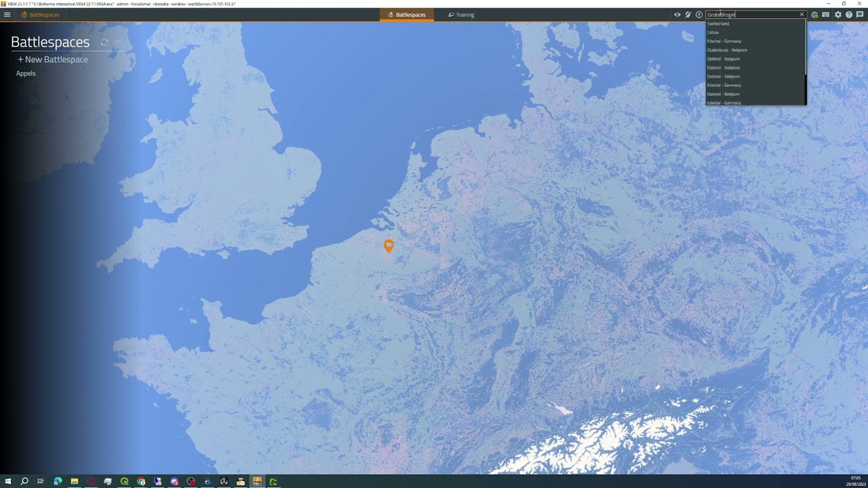Create a New Battlespace

click(53, 60)
